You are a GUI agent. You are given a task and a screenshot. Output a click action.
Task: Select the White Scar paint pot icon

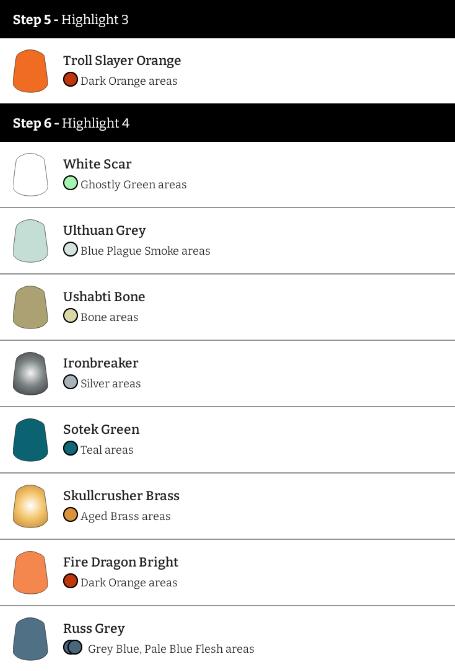point(30,175)
